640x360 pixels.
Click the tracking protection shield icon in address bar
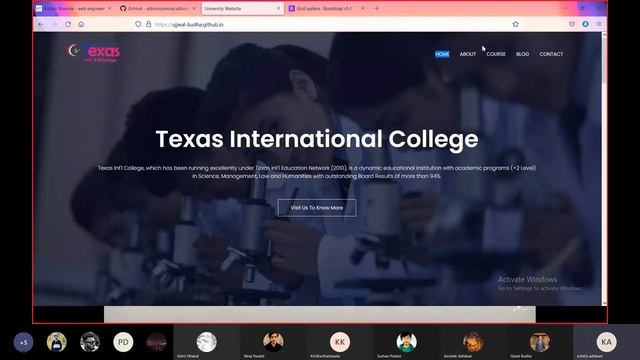point(138,24)
